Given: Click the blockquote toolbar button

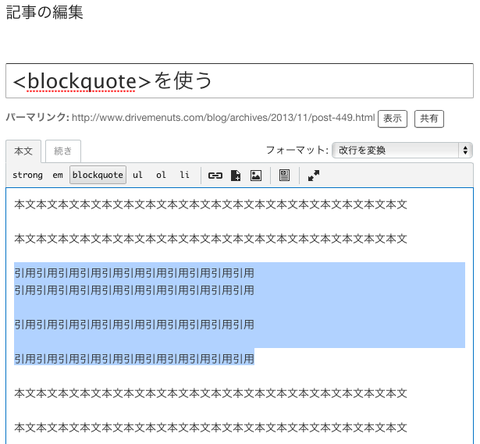Looking at the screenshot, I should pyautogui.click(x=98, y=175).
